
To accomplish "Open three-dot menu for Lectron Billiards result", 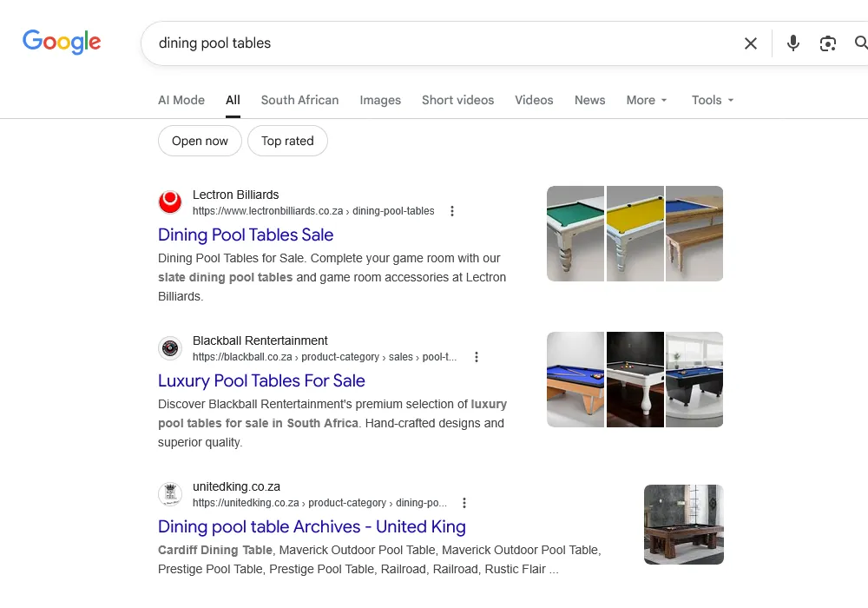I will pyautogui.click(x=452, y=211).
